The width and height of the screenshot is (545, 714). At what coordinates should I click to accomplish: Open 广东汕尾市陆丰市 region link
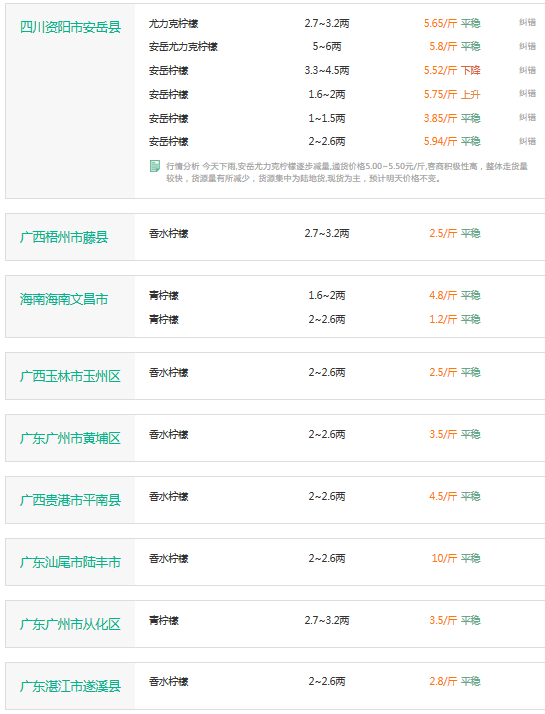click(x=71, y=562)
